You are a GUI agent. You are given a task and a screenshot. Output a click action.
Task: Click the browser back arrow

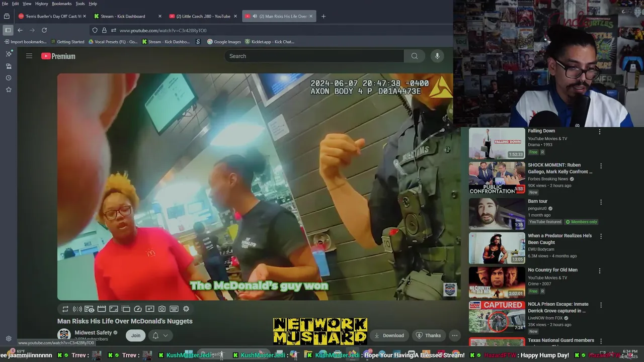[20, 30]
